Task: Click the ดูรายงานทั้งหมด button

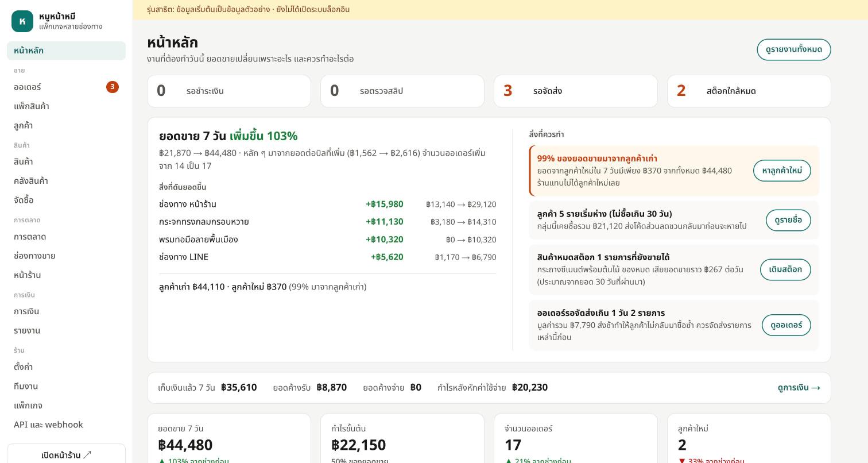Action: (x=794, y=49)
